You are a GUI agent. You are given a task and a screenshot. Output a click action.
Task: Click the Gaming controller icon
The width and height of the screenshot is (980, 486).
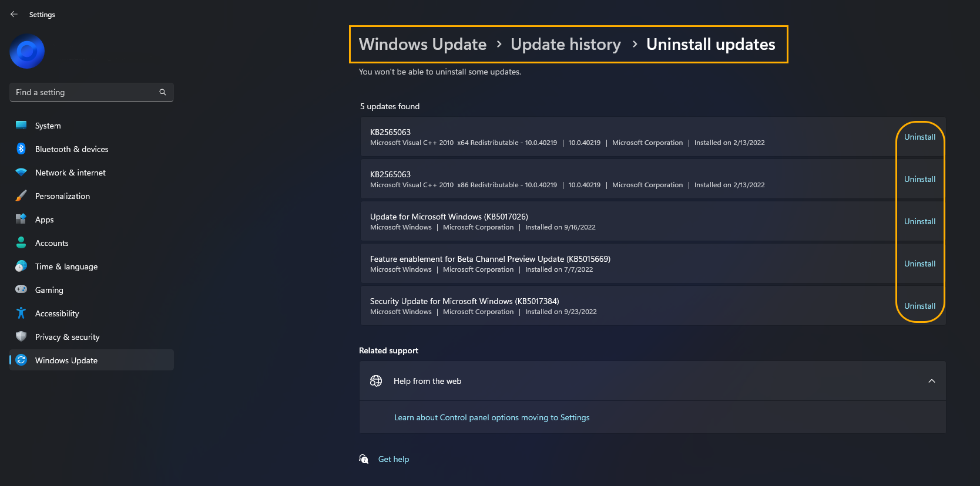click(x=21, y=289)
